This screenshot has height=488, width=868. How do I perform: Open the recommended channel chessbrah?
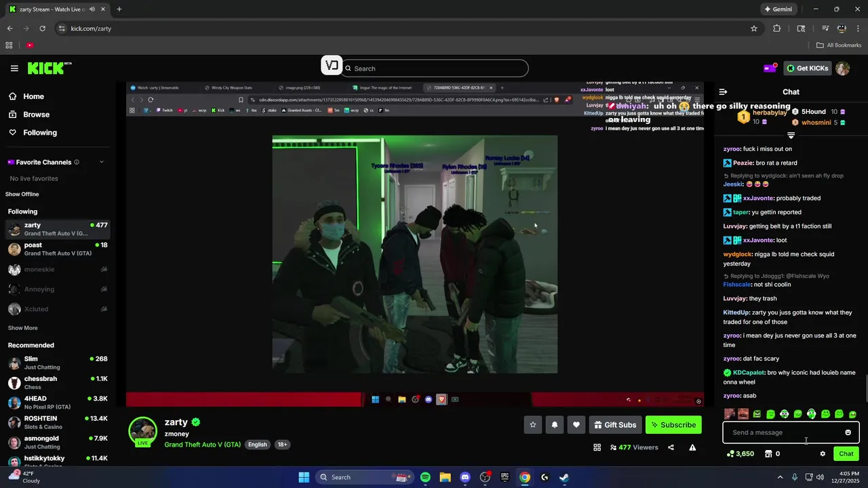[58, 383]
